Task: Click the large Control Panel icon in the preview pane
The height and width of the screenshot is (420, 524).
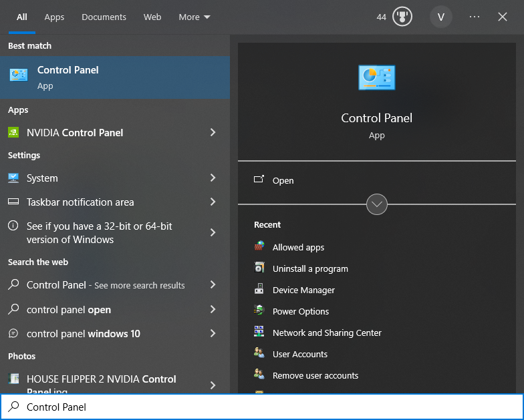Action: click(377, 77)
